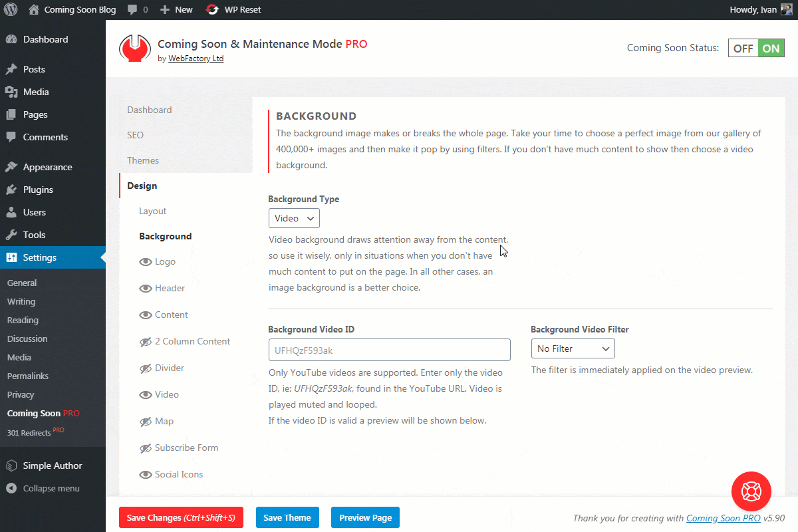Open the Background Type dropdown
This screenshot has height=532, width=798.
pyautogui.click(x=294, y=218)
